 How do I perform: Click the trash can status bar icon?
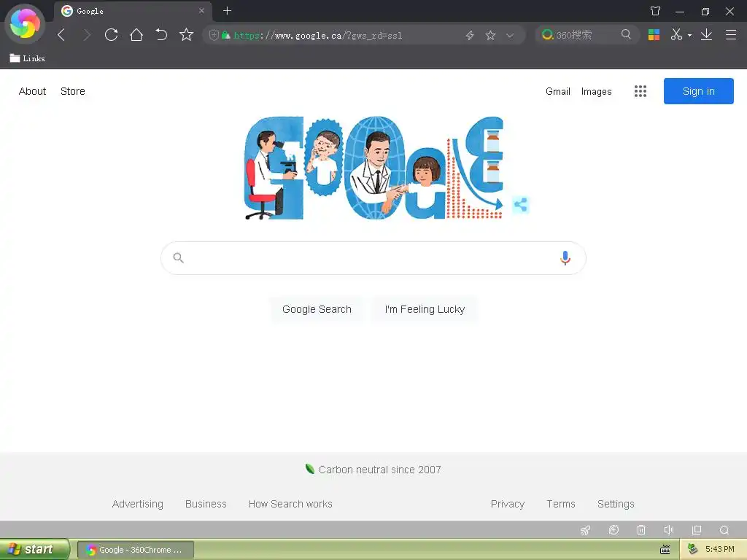(641, 530)
